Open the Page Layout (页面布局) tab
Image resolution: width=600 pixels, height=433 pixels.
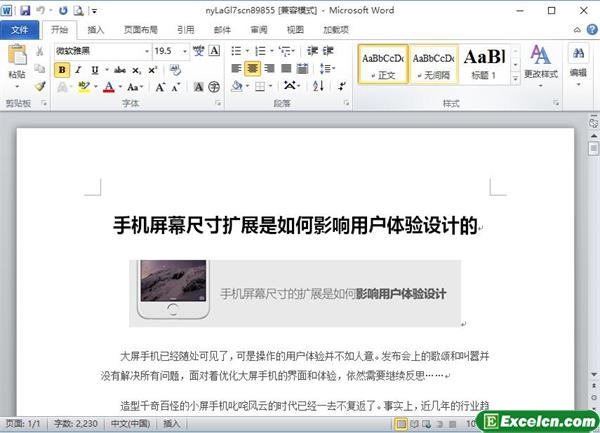141,30
